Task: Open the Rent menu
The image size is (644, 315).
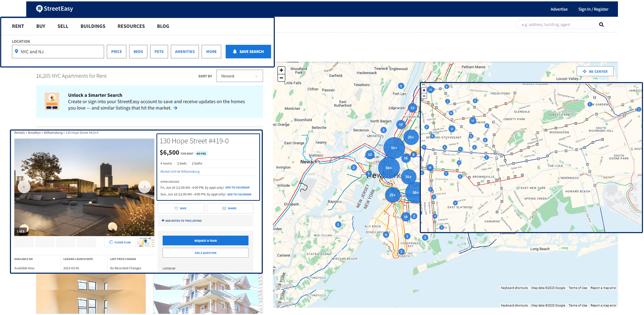Action: pyautogui.click(x=18, y=26)
